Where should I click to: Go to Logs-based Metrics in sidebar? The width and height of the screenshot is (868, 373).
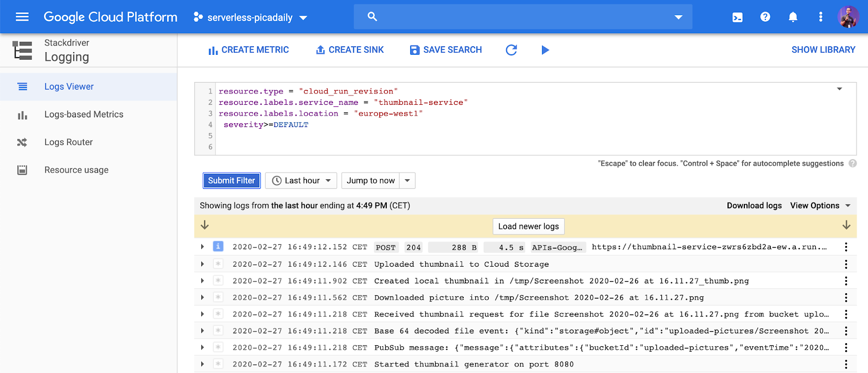[84, 115]
